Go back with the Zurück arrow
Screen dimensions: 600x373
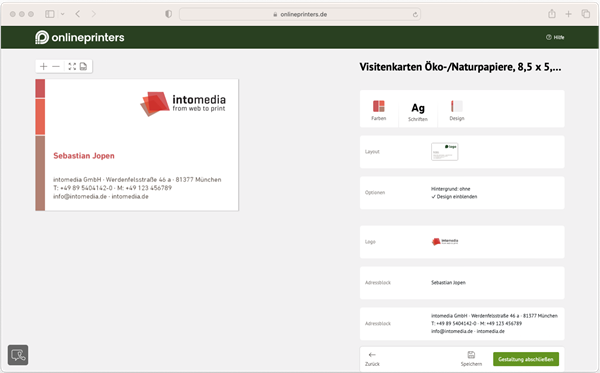point(372,359)
